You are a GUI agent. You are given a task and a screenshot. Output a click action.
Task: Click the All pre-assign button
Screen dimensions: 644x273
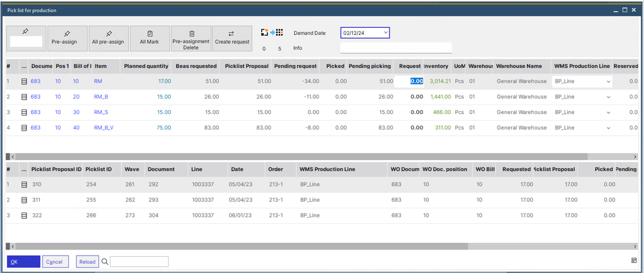(108, 38)
